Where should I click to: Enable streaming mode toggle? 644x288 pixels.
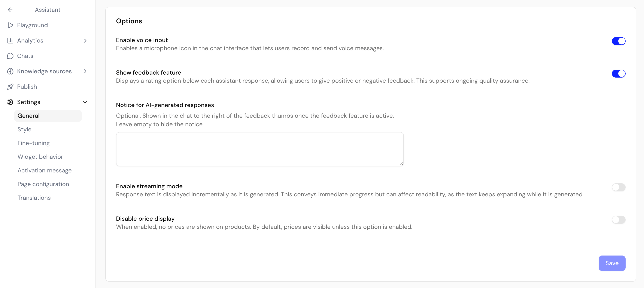point(619,187)
